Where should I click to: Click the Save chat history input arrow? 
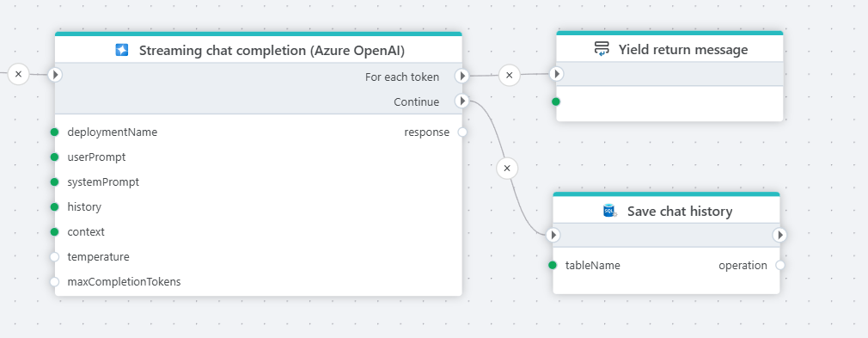[553, 235]
